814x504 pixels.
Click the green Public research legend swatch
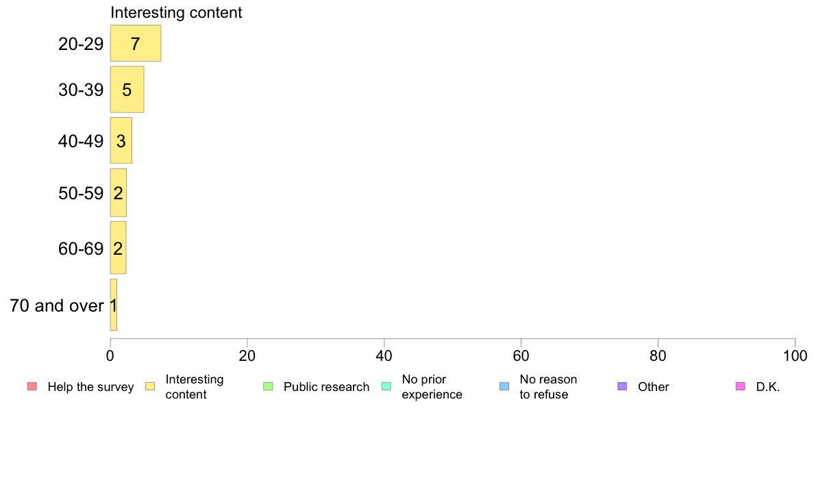pyautogui.click(x=268, y=386)
